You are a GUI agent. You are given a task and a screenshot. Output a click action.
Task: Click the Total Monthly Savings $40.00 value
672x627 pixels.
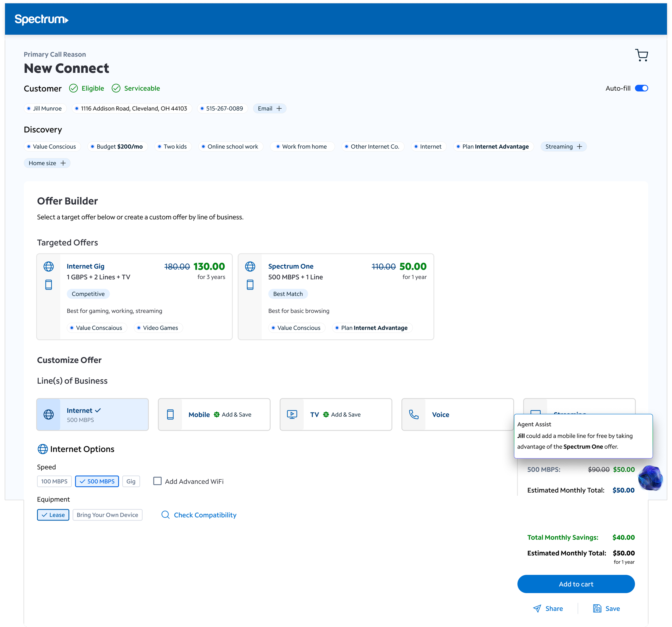tap(623, 537)
